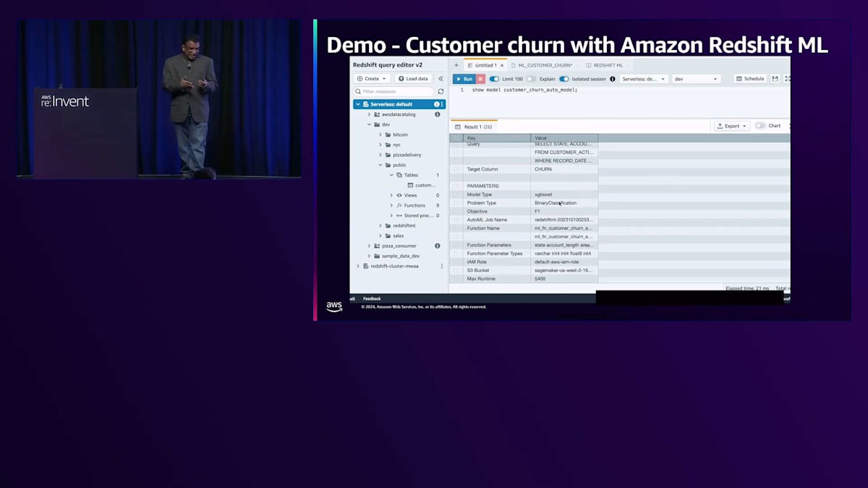Open redshift-cluster-mwaa options menu
The image size is (868, 488).
pyautogui.click(x=442, y=266)
